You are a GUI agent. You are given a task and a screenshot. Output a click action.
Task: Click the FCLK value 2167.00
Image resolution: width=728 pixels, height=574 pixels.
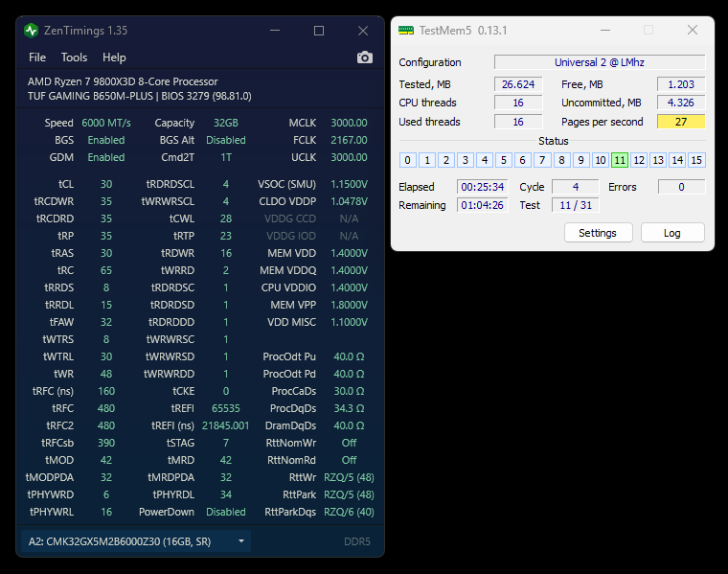coord(349,140)
